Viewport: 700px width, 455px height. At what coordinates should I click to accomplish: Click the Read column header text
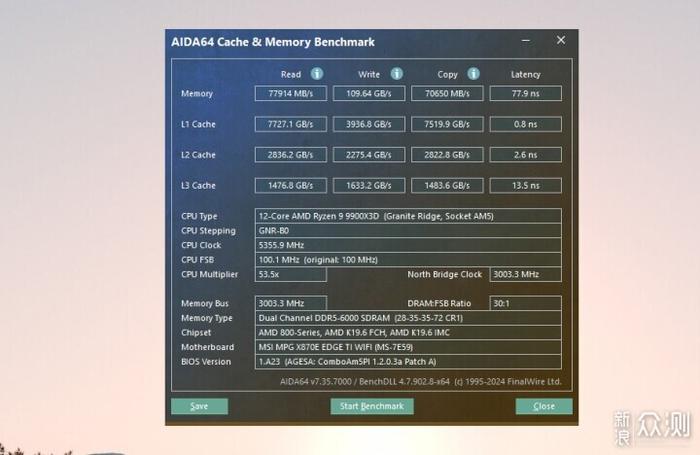point(291,75)
